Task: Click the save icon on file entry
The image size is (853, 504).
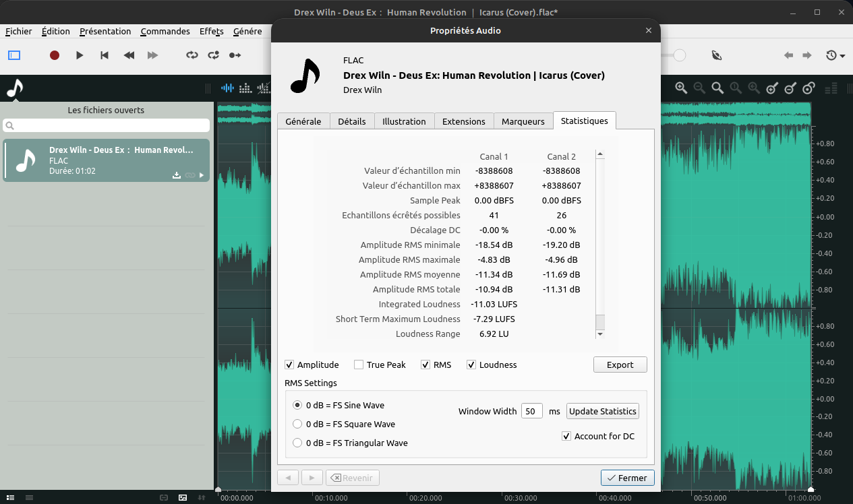Action: pos(177,175)
